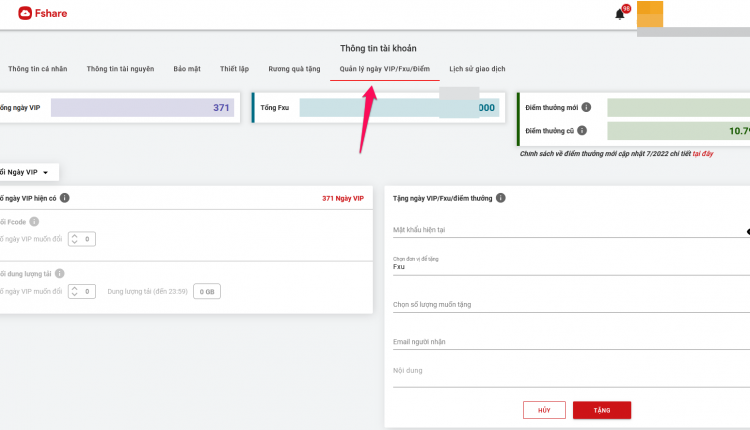Show info for Điểm thưởng mới
The width and height of the screenshot is (750, 430).
click(586, 107)
